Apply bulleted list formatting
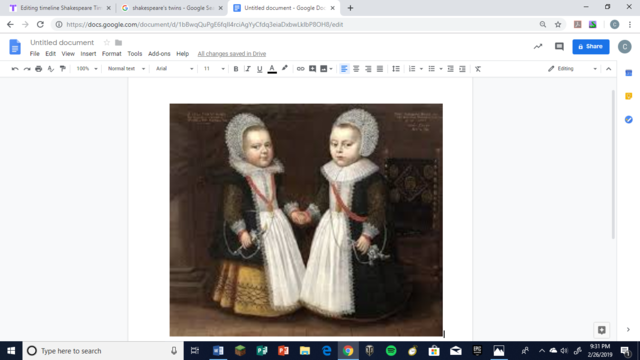 (x=431, y=69)
